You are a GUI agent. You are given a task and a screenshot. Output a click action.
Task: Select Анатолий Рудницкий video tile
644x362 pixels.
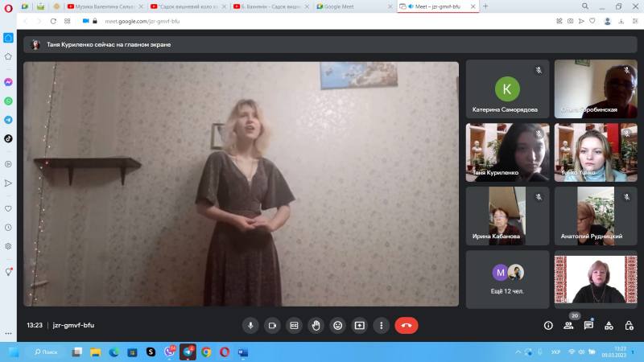click(596, 216)
